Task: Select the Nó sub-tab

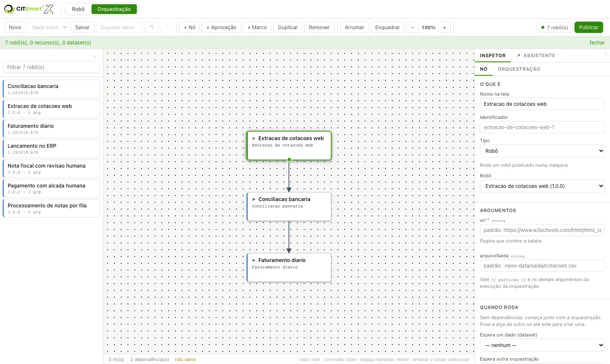Action: pyautogui.click(x=484, y=69)
